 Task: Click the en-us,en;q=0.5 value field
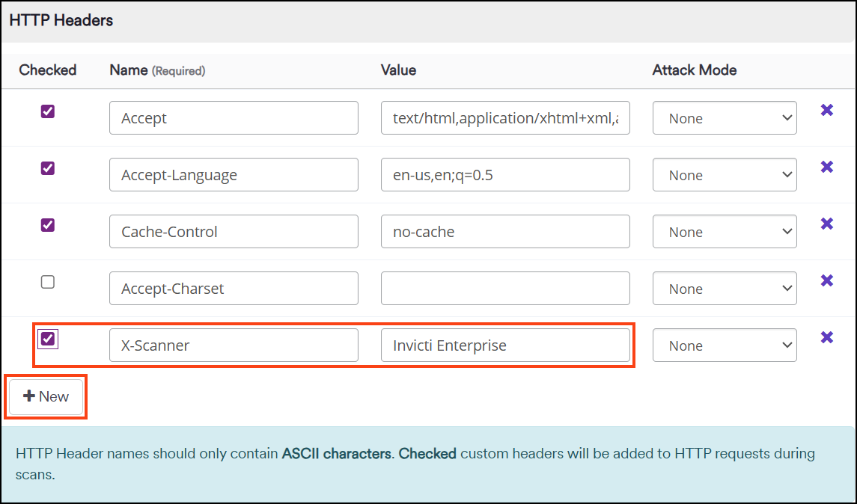(505, 174)
